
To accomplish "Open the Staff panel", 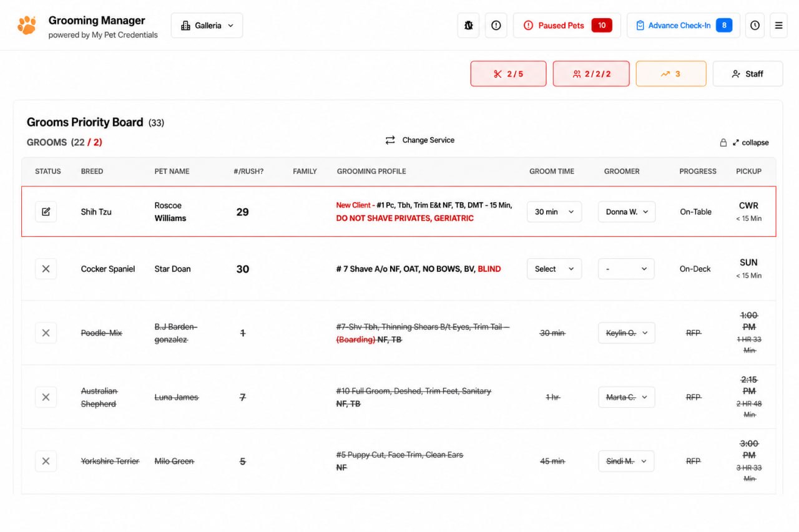I will [748, 74].
